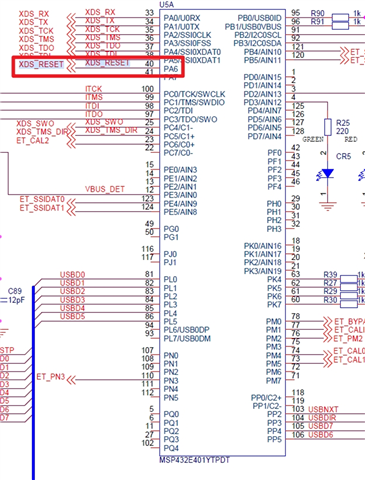Click the ground symbol below CR5

click(x=328, y=206)
